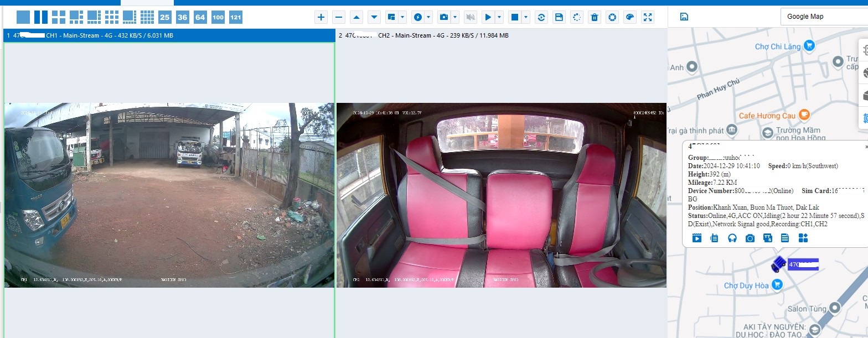
Task: Click the CH1 front camera video feed
Action: coord(169,195)
